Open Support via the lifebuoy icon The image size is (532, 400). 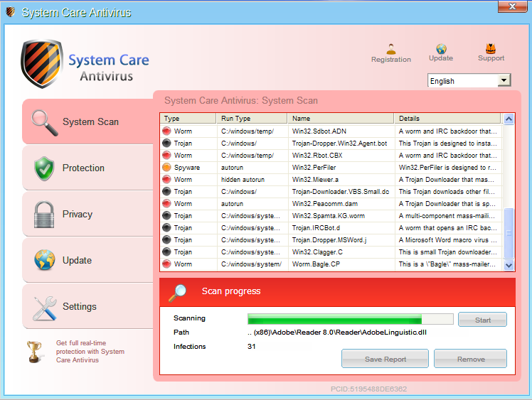click(491, 49)
